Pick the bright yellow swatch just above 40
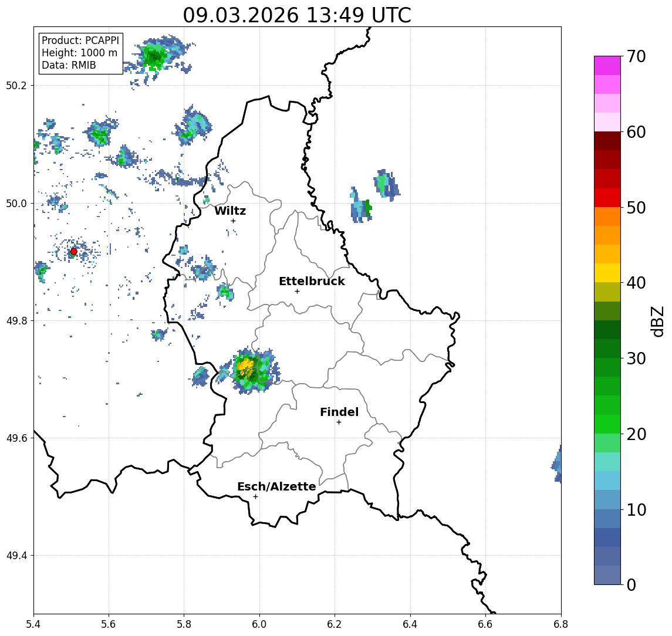 point(607,273)
